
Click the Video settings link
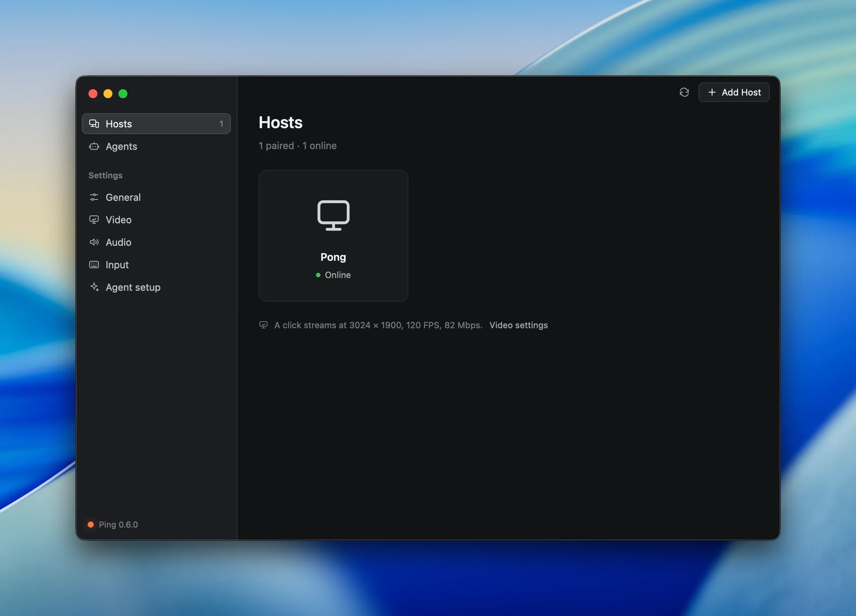click(518, 325)
